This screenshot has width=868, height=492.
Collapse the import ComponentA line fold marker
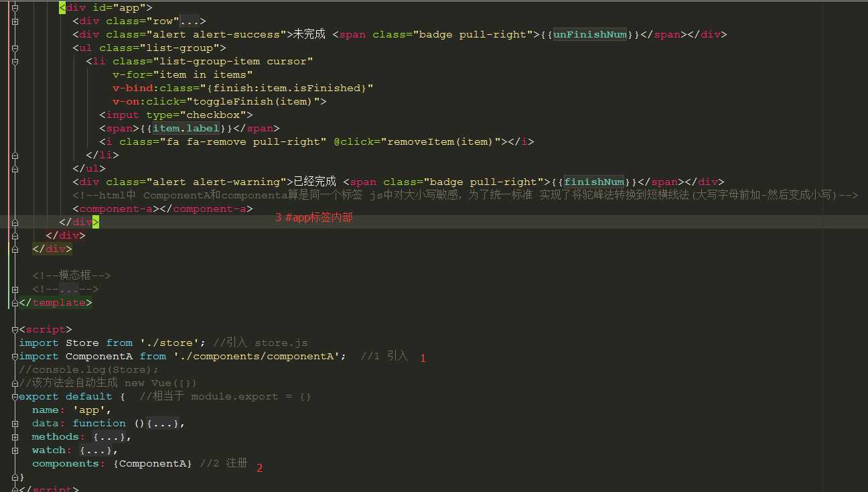pyautogui.click(x=15, y=357)
